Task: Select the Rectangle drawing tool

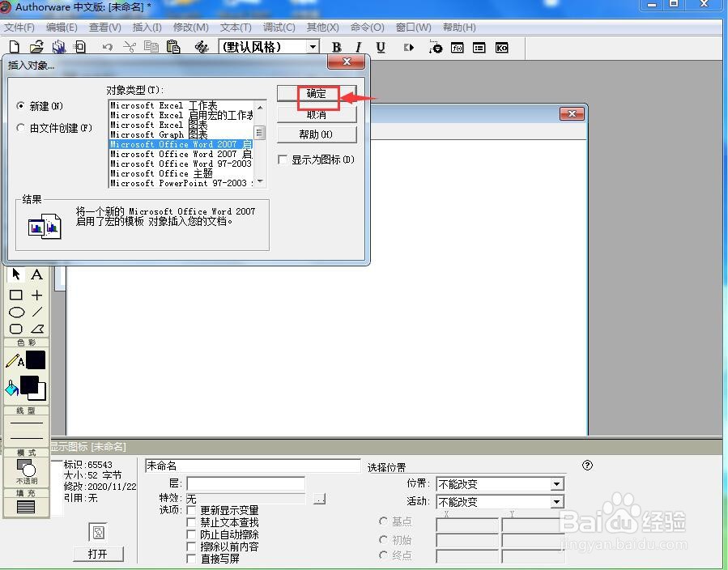Action: (x=16, y=295)
